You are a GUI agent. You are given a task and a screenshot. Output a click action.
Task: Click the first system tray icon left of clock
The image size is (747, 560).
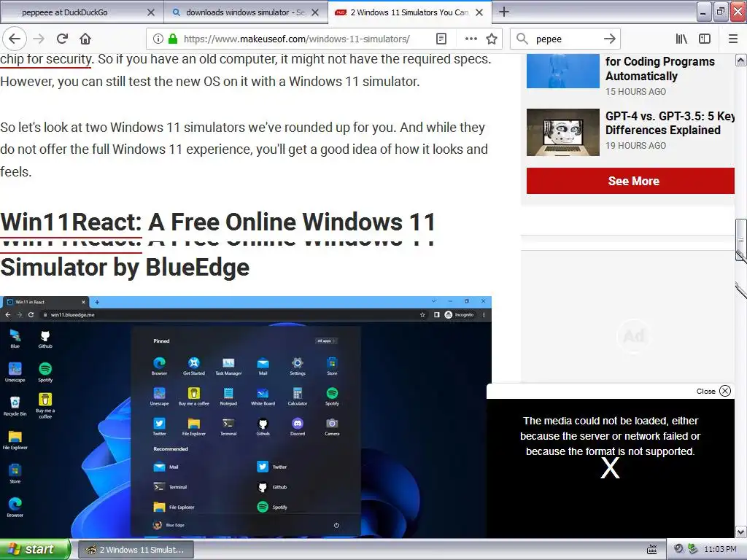tap(678, 549)
